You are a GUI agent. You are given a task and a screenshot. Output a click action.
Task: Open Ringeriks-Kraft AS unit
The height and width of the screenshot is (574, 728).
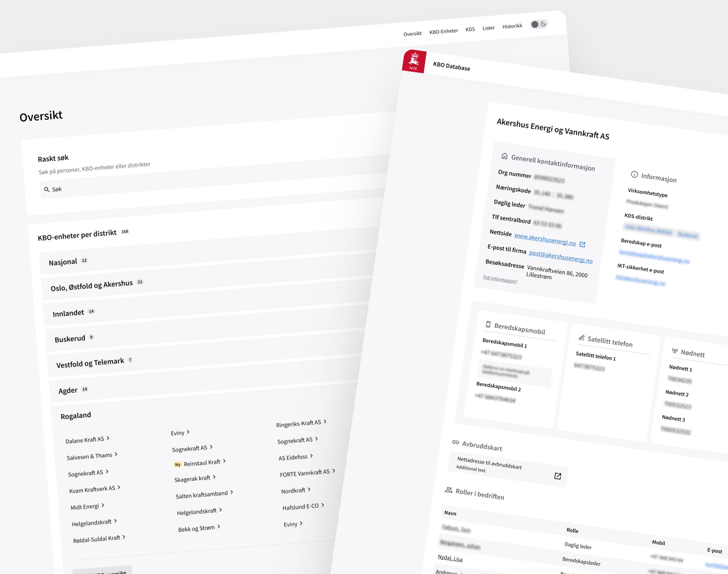(301, 423)
